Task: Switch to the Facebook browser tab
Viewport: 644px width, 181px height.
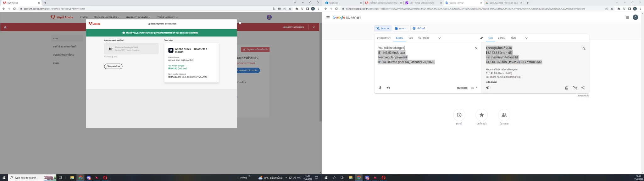Action: pos(343,3)
